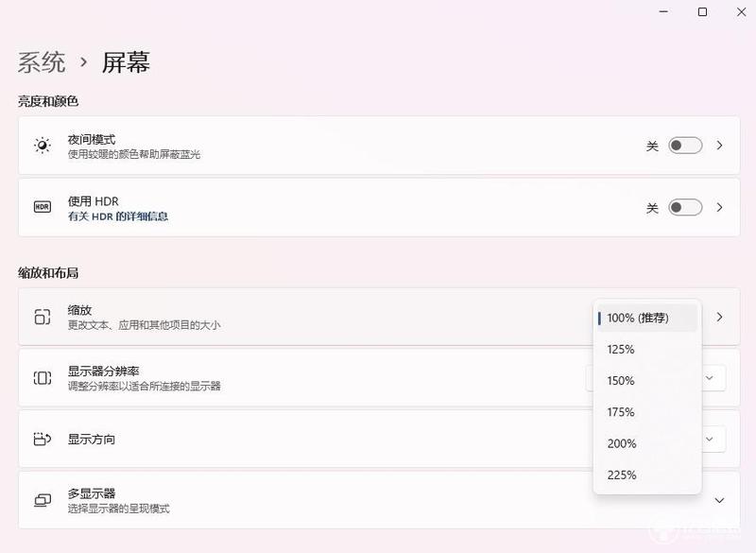Go back to 系统 breadcrumb
Image resolution: width=756 pixels, height=553 pixels.
[x=42, y=62]
